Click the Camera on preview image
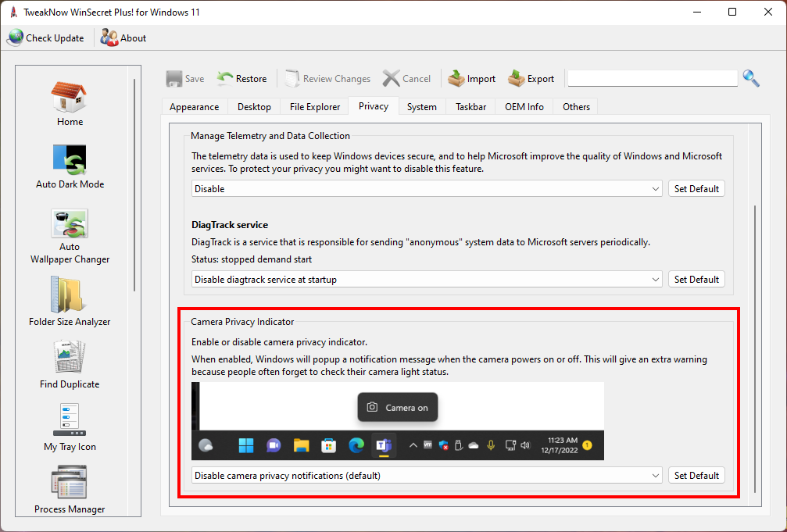The width and height of the screenshot is (787, 532). coord(398,421)
